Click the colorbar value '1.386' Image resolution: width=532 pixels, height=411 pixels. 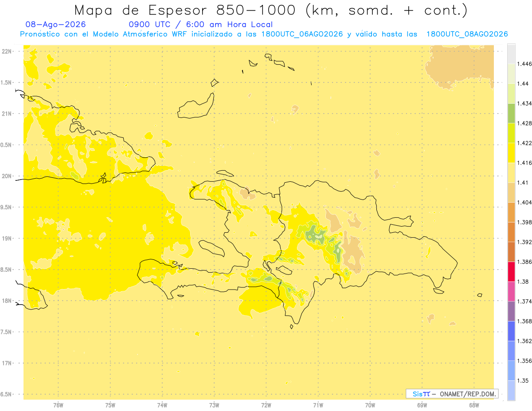point(524,262)
